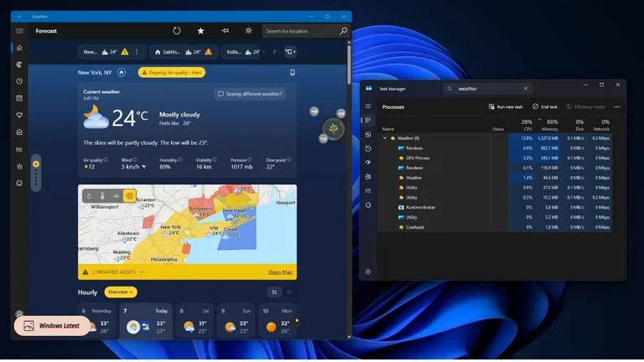
Task: Click the star favorites icon in Weather
Action: click(x=200, y=31)
